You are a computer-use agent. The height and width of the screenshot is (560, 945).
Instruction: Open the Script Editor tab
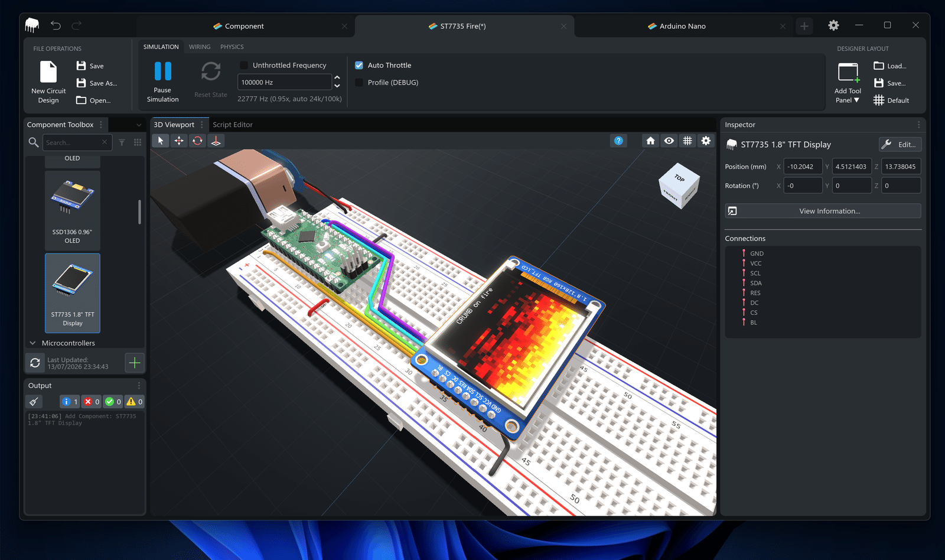pyautogui.click(x=233, y=125)
